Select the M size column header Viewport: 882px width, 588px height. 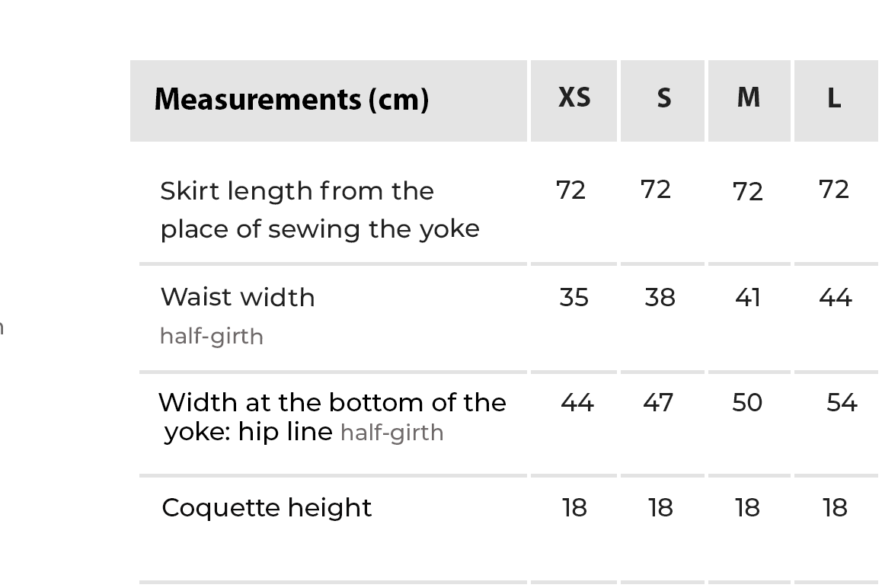(749, 98)
